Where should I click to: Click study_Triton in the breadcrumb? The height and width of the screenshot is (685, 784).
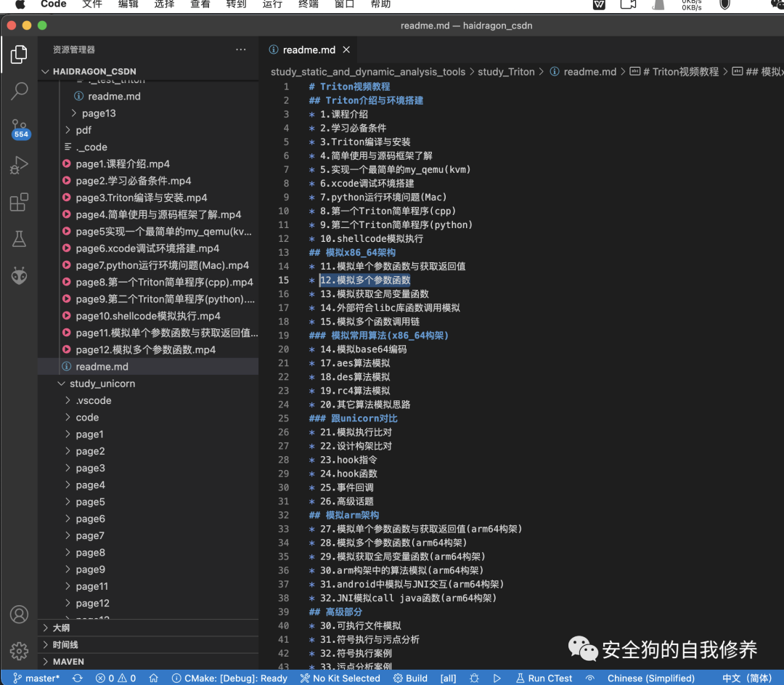click(x=506, y=72)
